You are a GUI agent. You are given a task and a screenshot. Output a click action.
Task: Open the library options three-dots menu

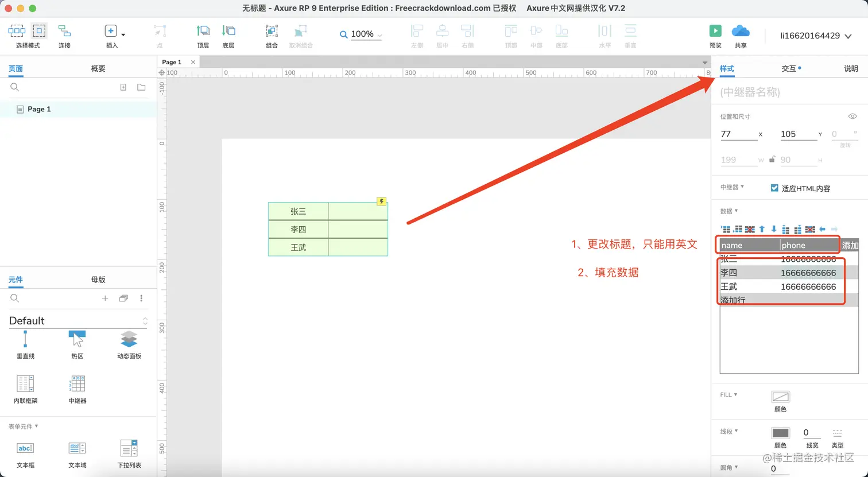[x=141, y=298]
